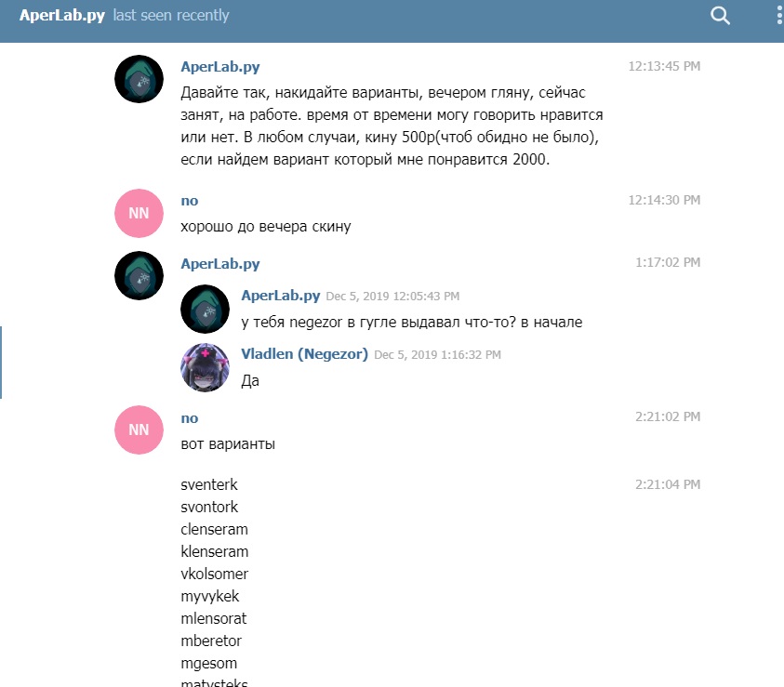784x687 pixels.
Task: Click the pink NN avatar at 12:14:30
Action: point(139,213)
